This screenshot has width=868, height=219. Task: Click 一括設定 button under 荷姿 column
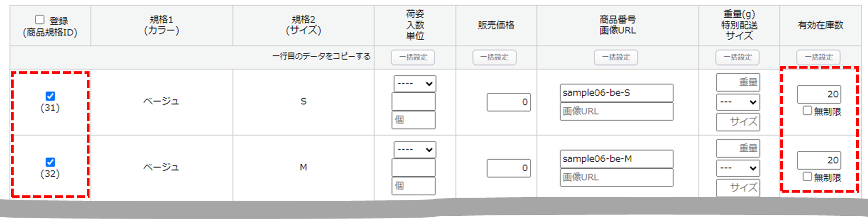pos(413,57)
